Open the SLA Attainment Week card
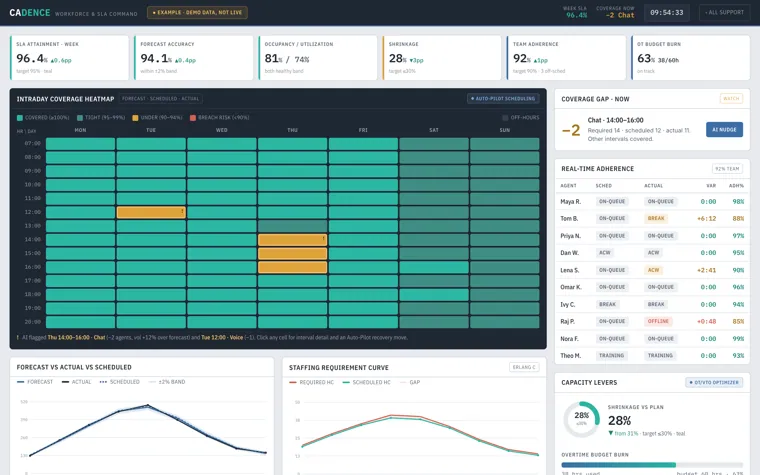The height and width of the screenshot is (475, 760). [69, 57]
